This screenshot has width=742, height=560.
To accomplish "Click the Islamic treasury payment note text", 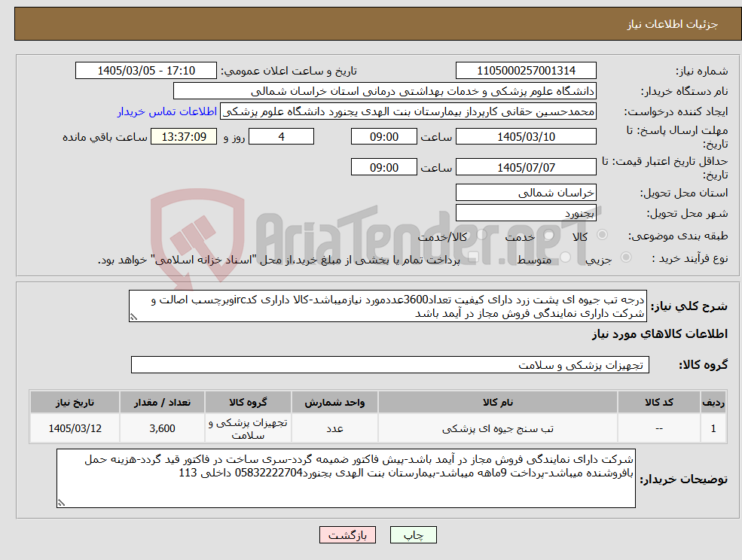I will (x=279, y=260).
